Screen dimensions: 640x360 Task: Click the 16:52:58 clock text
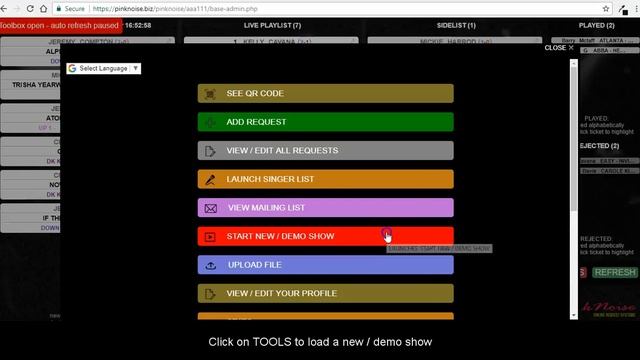pyautogui.click(x=138, y=25)
